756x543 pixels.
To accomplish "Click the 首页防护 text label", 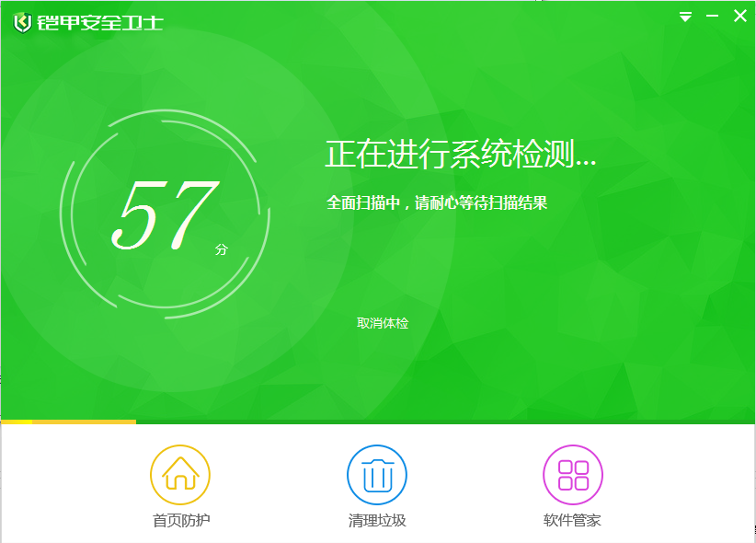I will pyautogui.click(x=180, y=521).
